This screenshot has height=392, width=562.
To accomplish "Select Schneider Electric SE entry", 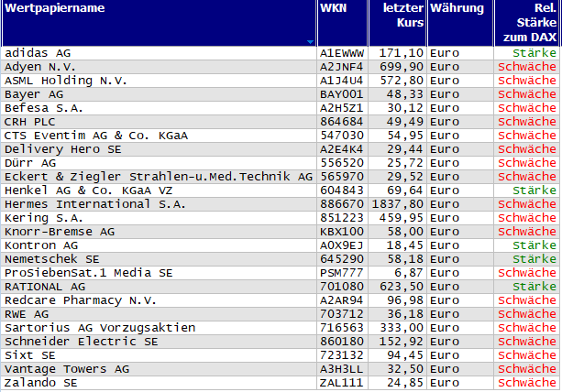I will 82,342.
